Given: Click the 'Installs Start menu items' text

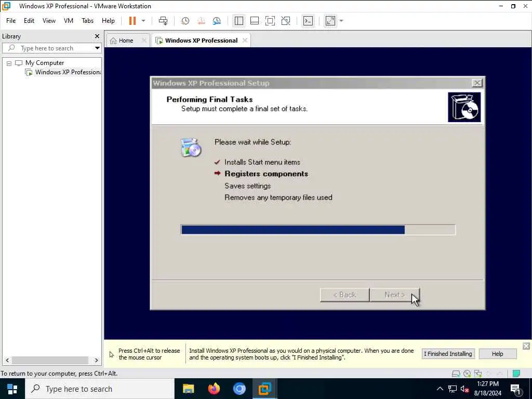Looking at the screenshot, I should click(x=262, y=162).
